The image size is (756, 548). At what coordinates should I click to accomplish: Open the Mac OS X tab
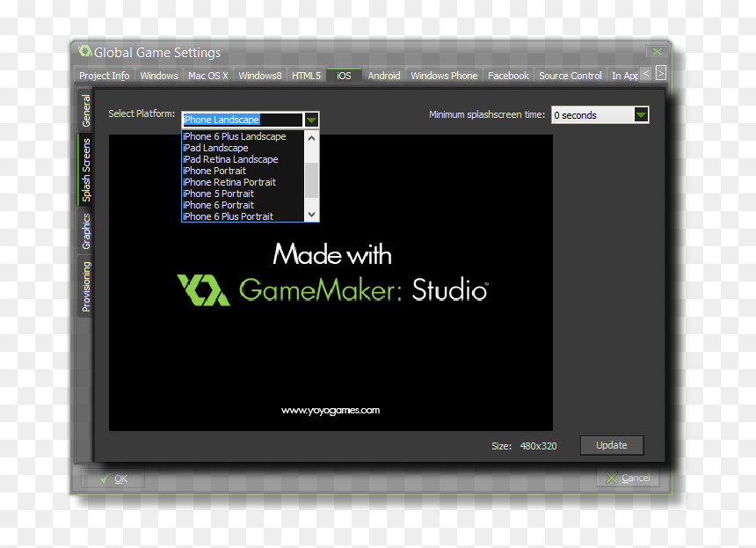click(x=207, y=76)
